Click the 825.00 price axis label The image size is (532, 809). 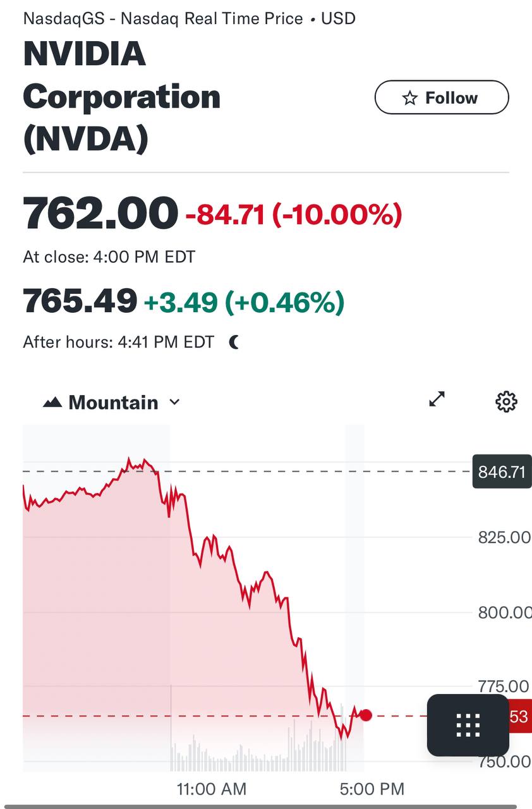click(503, 538)
